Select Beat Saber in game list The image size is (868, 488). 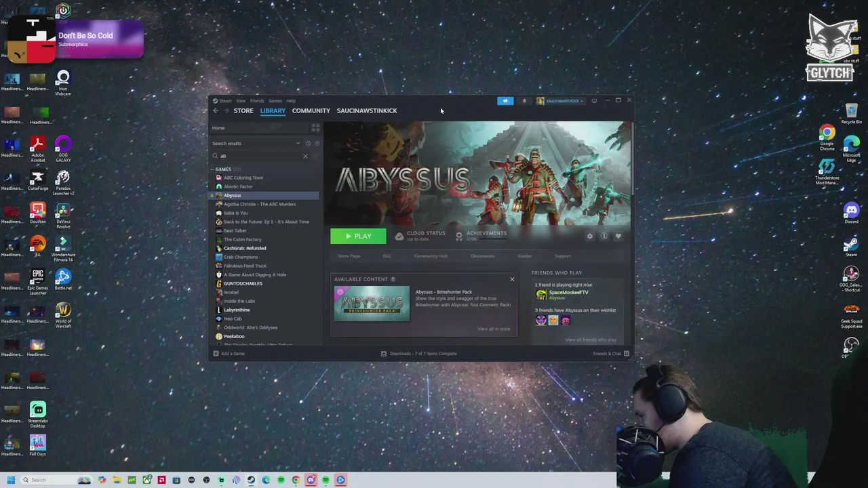(x=235, y=230)
